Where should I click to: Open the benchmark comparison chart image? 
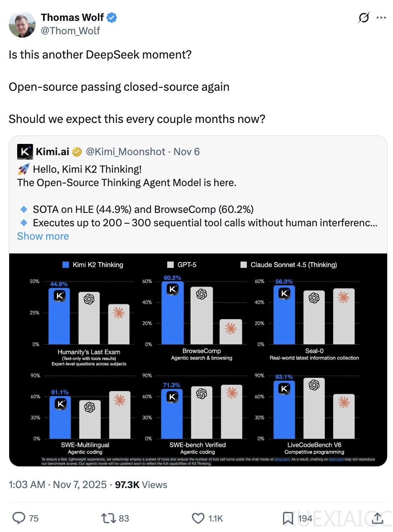tap(198, 360)
